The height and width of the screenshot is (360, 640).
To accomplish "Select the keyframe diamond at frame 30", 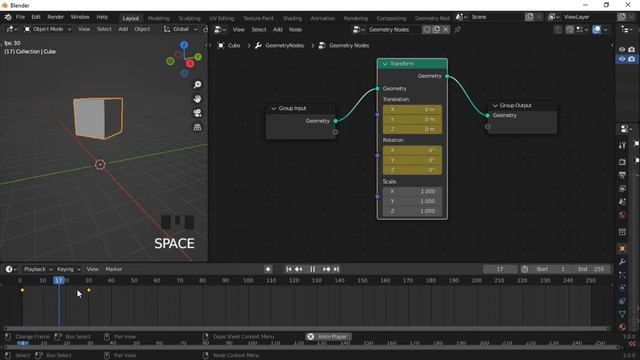I will 89,290.
